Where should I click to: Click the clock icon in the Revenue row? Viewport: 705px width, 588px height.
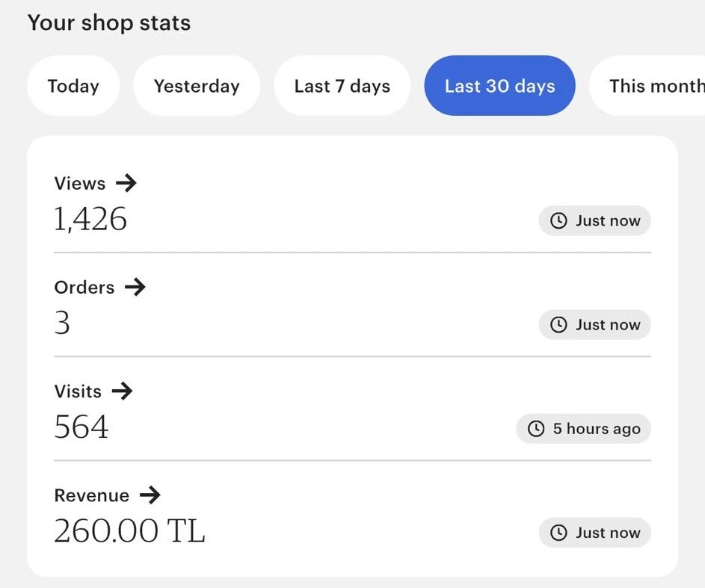pos(558,533)
